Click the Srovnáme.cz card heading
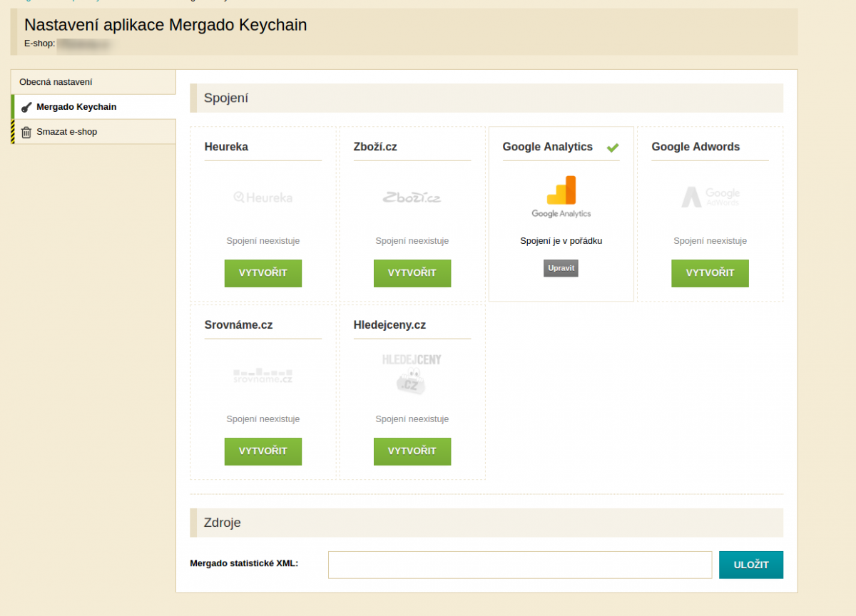This screenshot has width=856, height=616. coord(238,325)
